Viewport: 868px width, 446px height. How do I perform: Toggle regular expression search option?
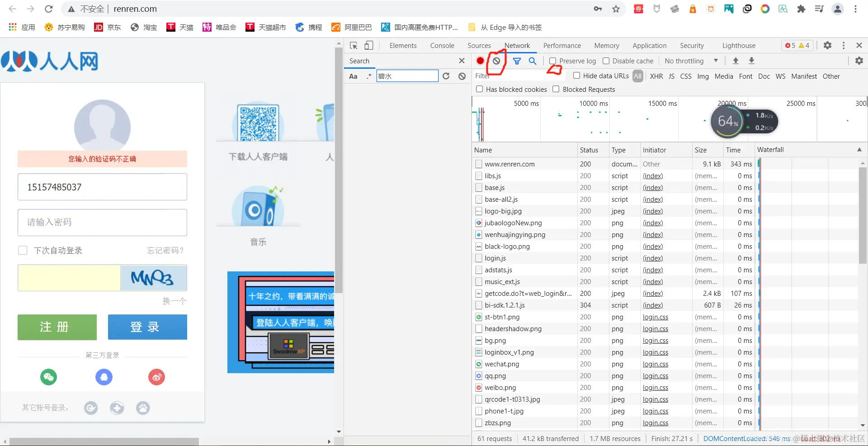pyautogui.click(x=369, y=76)
